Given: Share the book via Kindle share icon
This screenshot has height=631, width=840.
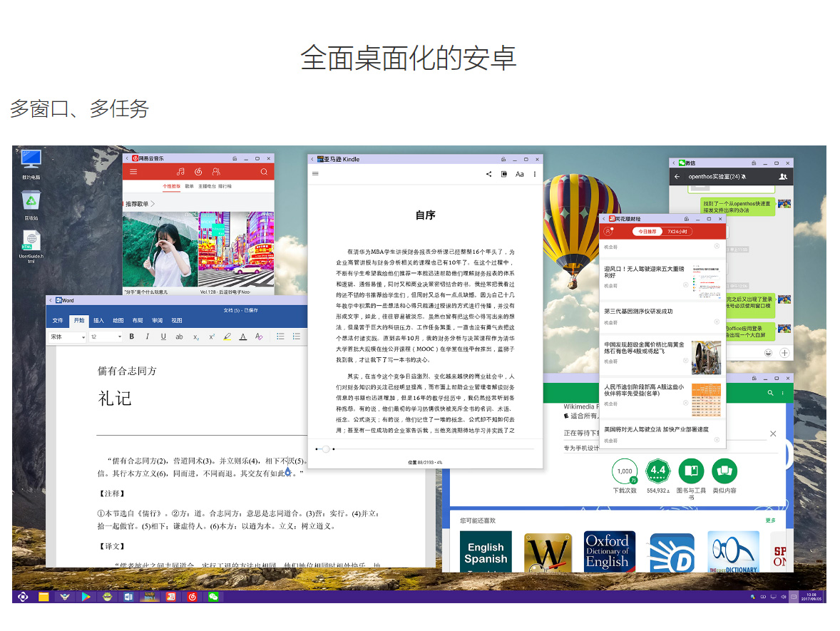Looking at the screenshot, I should click(x=488, y=174).
